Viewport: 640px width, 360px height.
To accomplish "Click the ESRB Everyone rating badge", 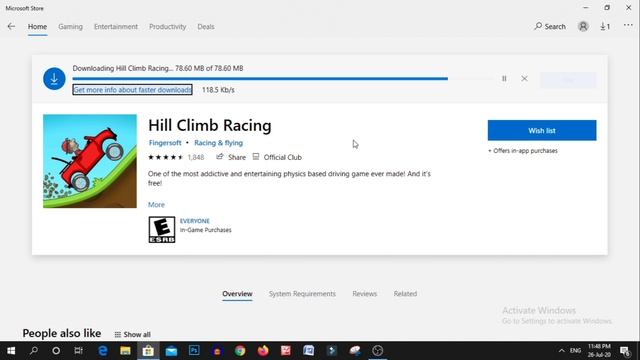I will pyautogui.click(x=162, y=229).
